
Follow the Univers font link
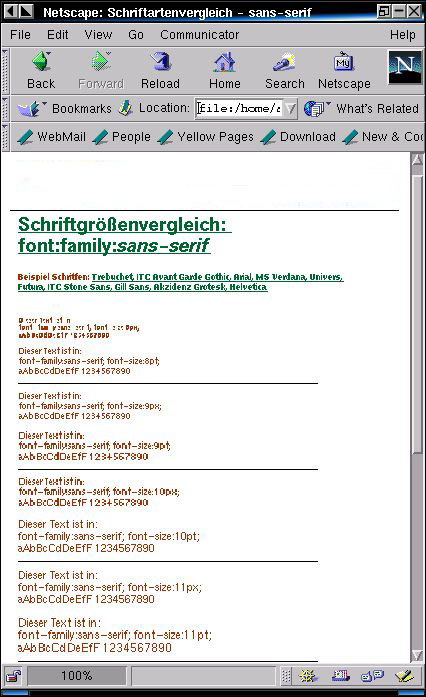coord(326,277)
